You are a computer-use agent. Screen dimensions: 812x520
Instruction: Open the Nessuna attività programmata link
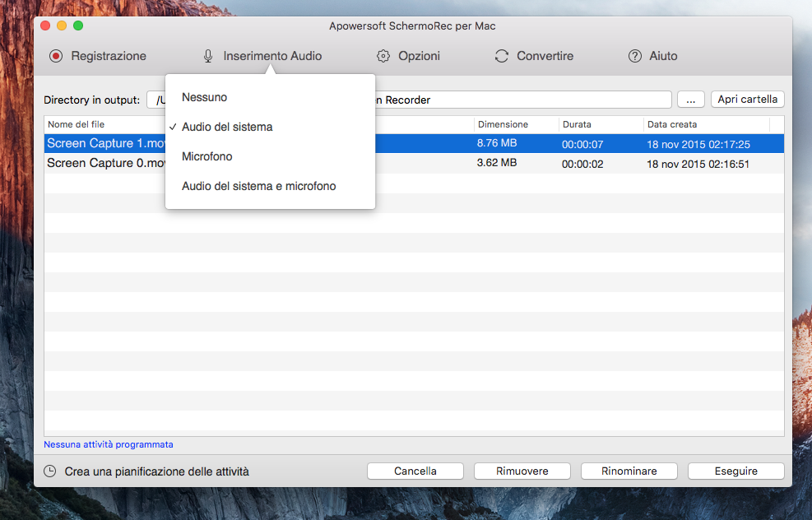tap(109, 444)
